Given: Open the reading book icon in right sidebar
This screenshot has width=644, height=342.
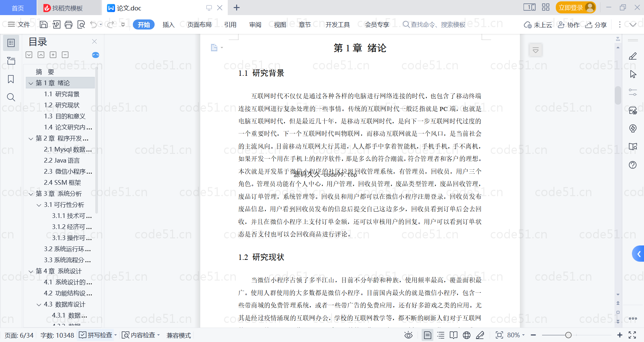Looking at the screenshot, I should point(633,147).
